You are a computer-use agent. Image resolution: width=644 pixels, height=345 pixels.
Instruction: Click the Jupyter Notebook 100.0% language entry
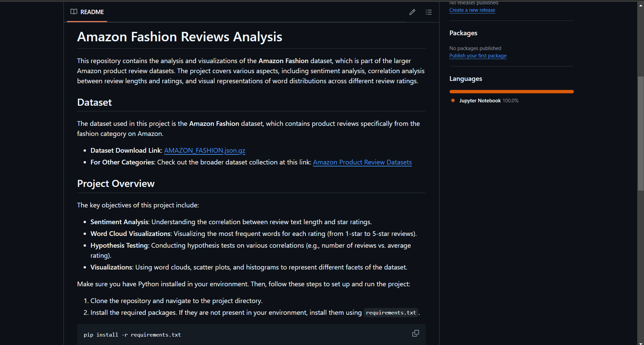point(488,101)
